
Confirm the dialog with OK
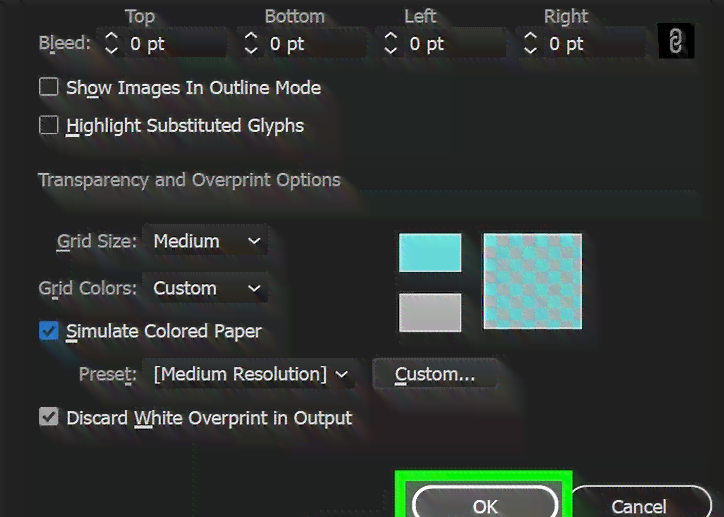coord(485,503)
